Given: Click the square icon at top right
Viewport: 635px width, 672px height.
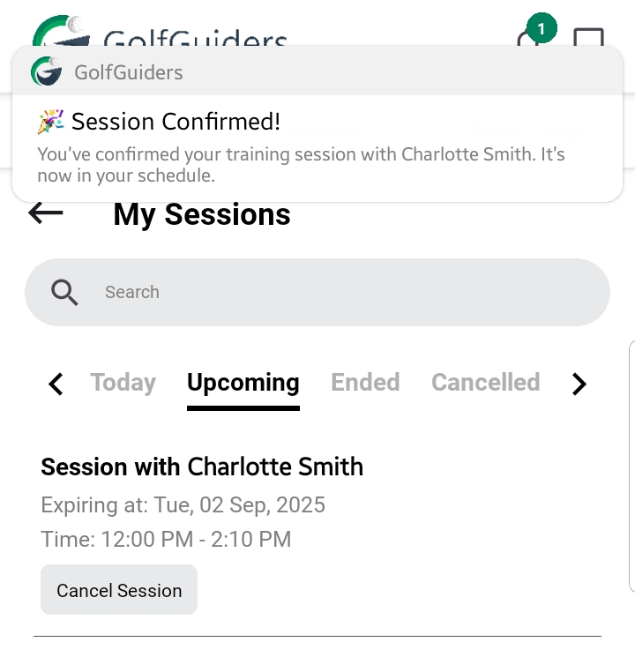Looking at the screenshot, I should click(x=588, y=39).
